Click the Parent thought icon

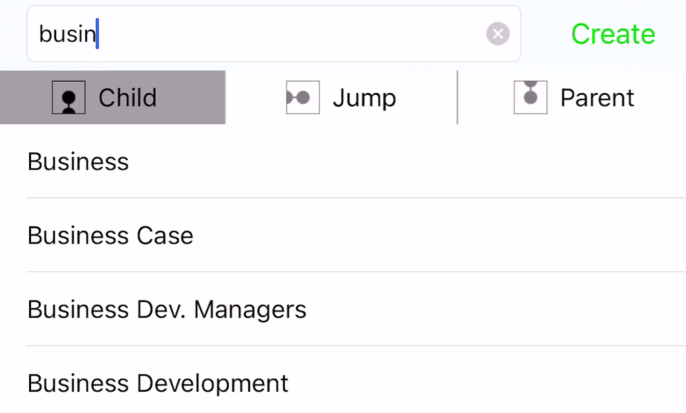pos(530,97)
